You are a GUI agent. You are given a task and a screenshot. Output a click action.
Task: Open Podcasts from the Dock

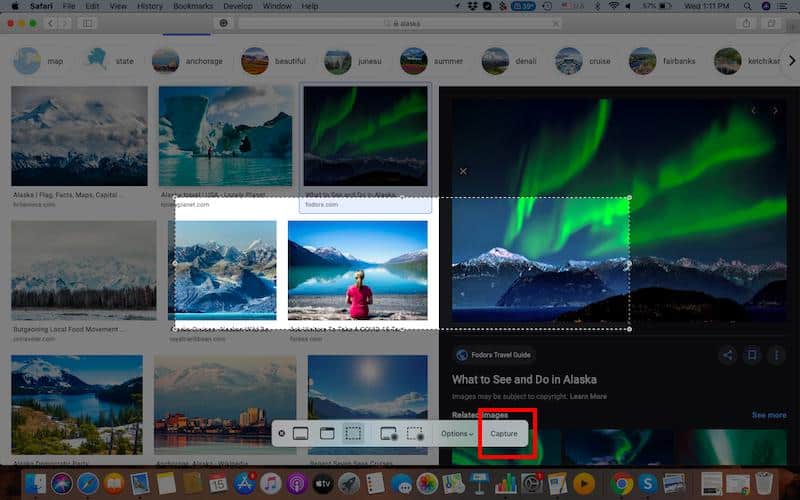coord(296,483)
